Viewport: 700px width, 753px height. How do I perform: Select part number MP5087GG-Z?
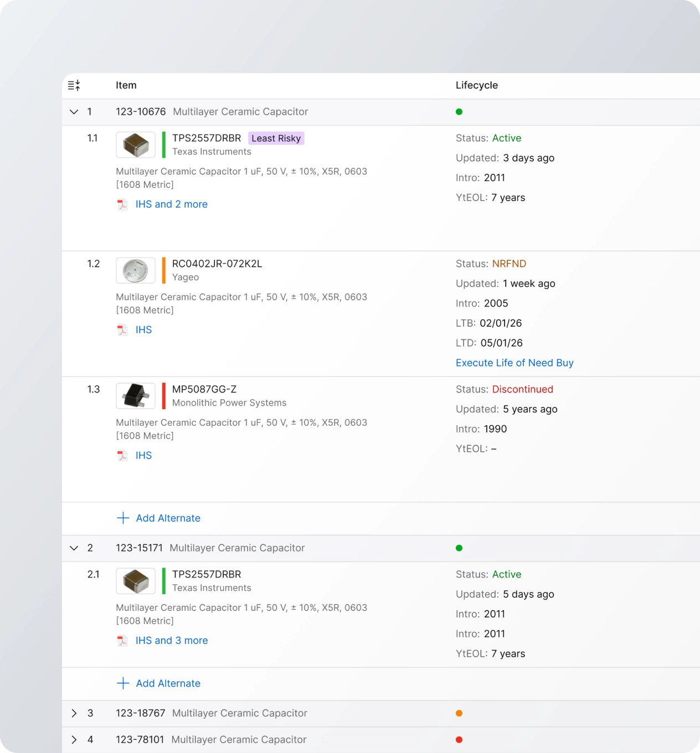tap(204, 390)
